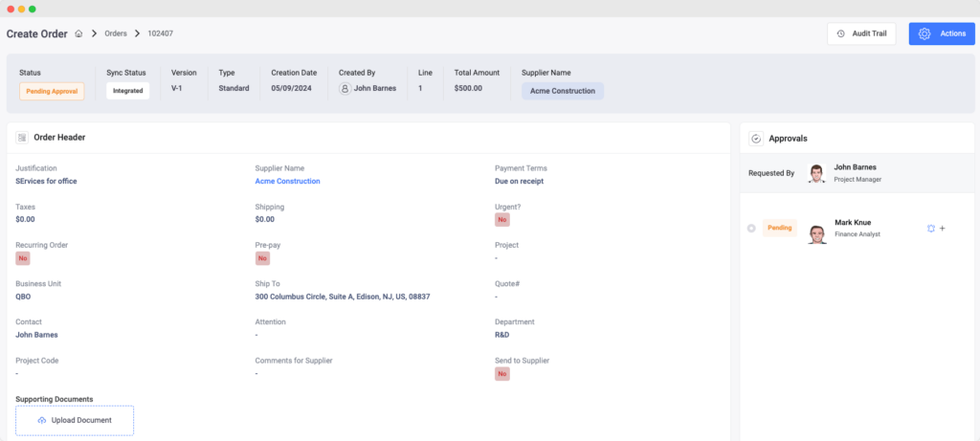Click the Creation Date value 05/09/2024

[291, 88]
